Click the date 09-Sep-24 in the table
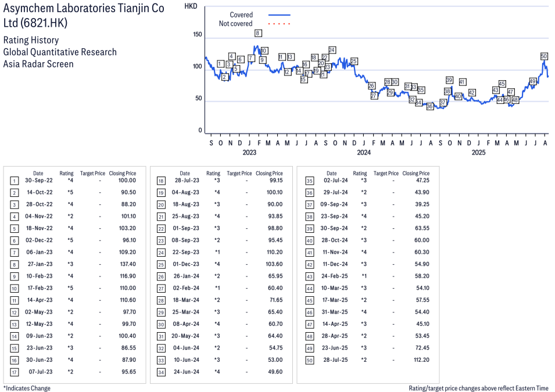The width and height of the screenshot is (555, 392). coord(334,204)
